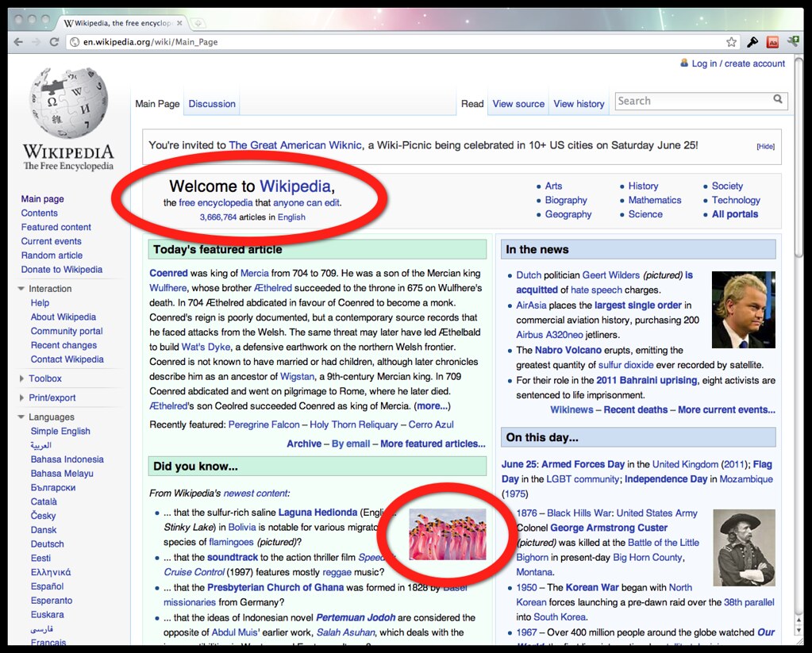Click the search magnifying glass icon

(x=778, y=100)
